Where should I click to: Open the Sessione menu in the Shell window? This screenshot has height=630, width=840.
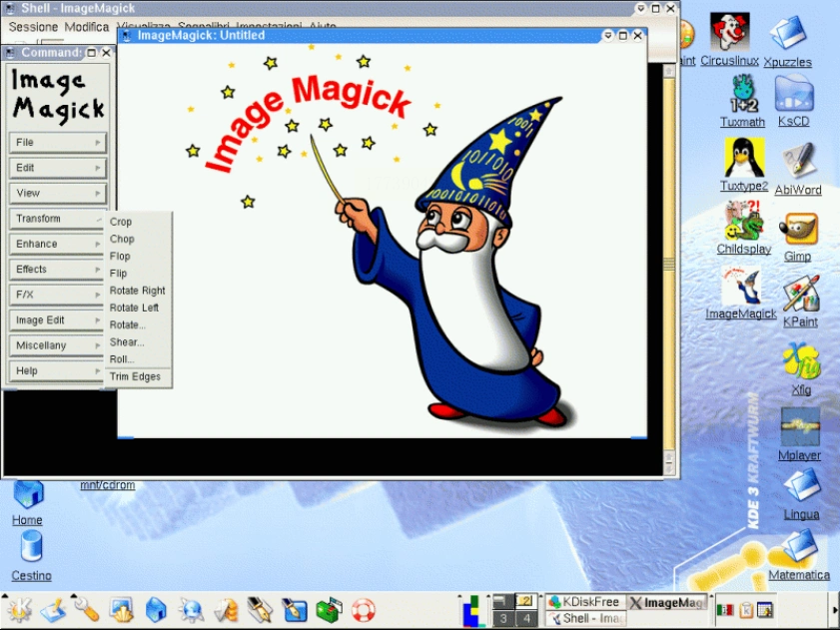(x=34, y=27)
